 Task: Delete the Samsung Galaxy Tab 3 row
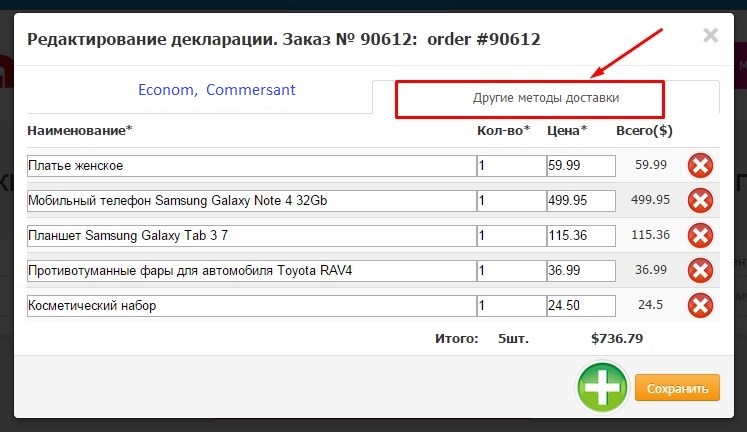tap(700, 235)
